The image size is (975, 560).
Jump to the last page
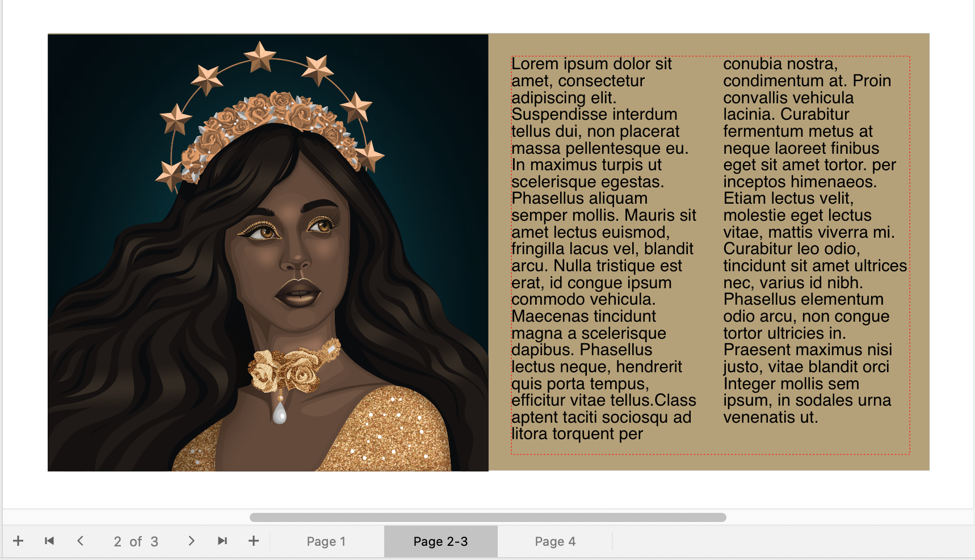pyautogui.click(x=222, y=541)
